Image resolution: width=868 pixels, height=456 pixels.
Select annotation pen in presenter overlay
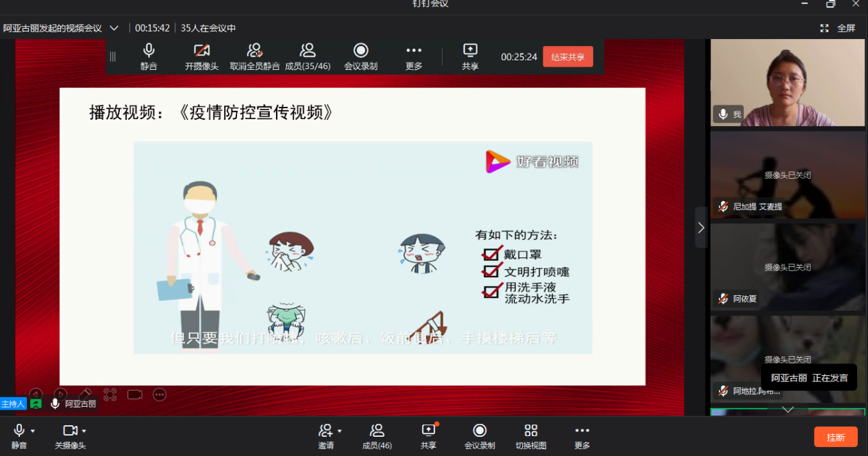[86, 394]
